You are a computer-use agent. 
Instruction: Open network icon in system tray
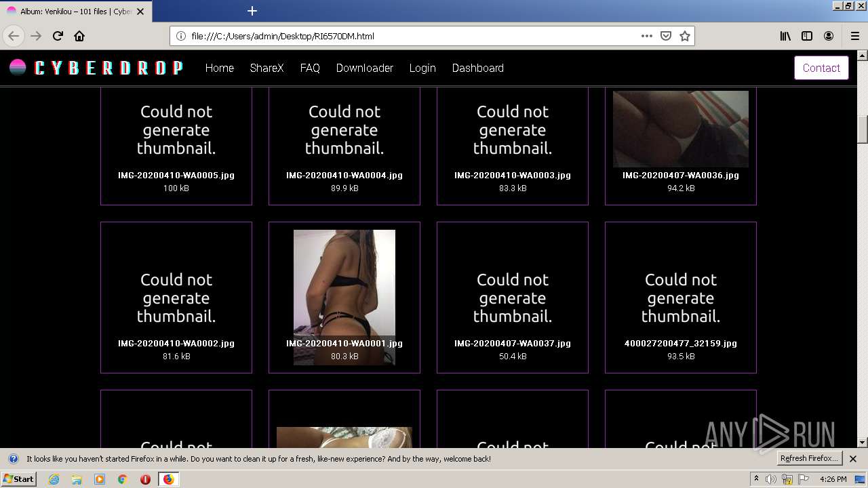pos(787,479)
